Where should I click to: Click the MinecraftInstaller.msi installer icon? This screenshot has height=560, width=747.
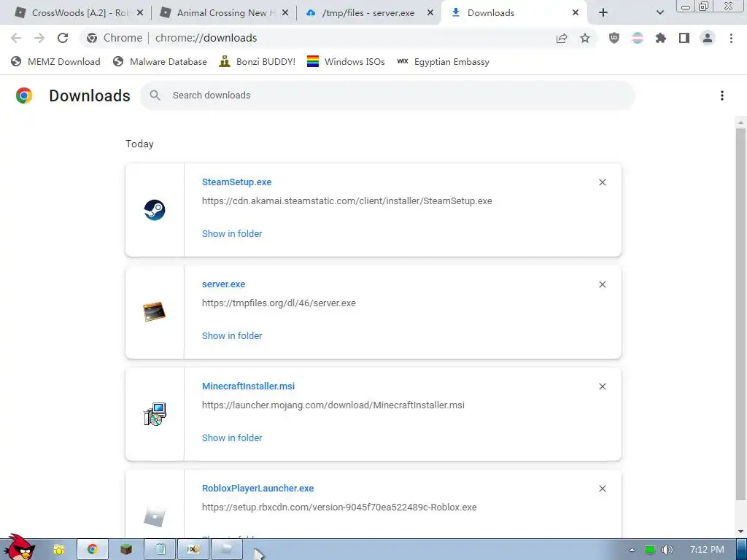pos(155,414)
